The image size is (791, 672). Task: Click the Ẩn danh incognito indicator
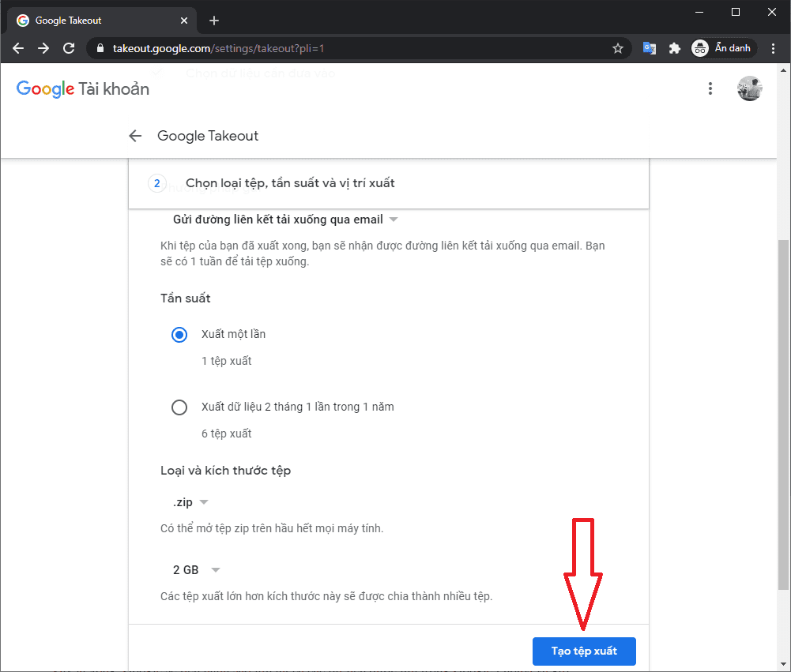click(724, 48)
